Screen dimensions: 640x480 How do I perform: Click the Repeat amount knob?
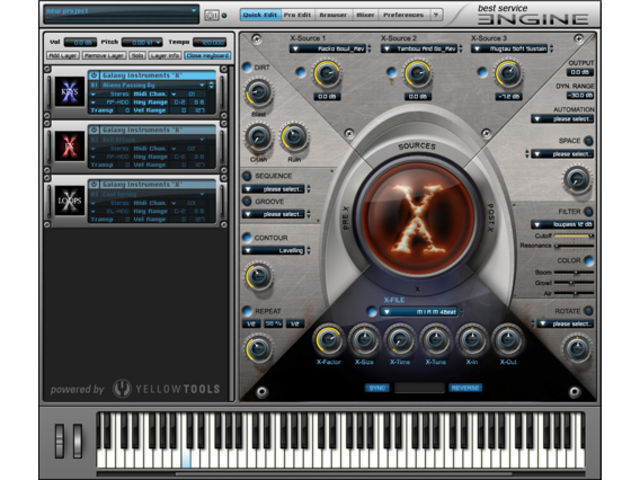coord(258,349)
